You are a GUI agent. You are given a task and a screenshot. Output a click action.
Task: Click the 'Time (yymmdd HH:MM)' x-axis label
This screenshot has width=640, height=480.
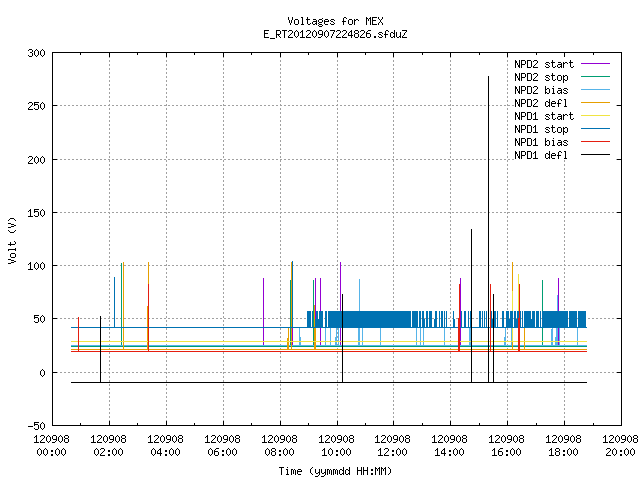click(x=335, y=471)
